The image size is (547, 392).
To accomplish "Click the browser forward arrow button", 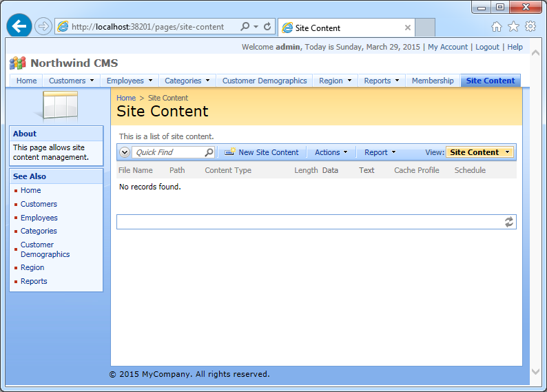I will pyautogui.click(x=43, y=27).
